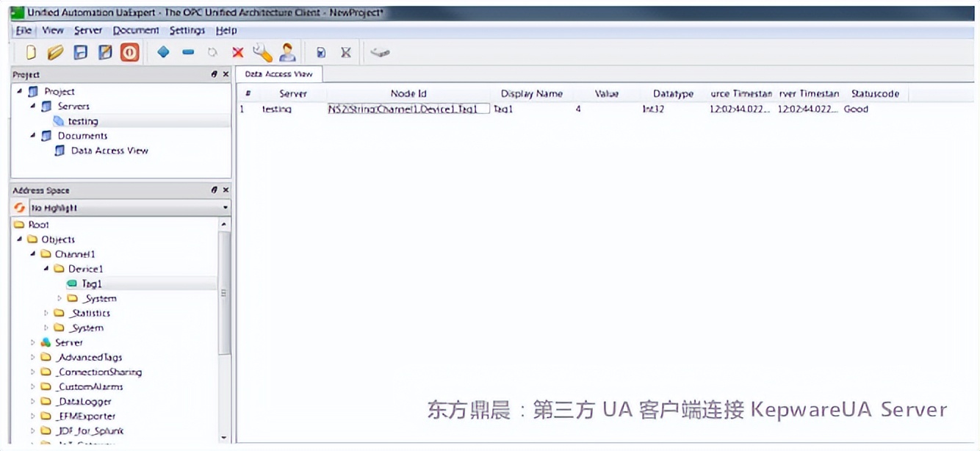This screenshot has width=980, height=451.
Task: Open the Settings menu
Action: tap(187, 30)
